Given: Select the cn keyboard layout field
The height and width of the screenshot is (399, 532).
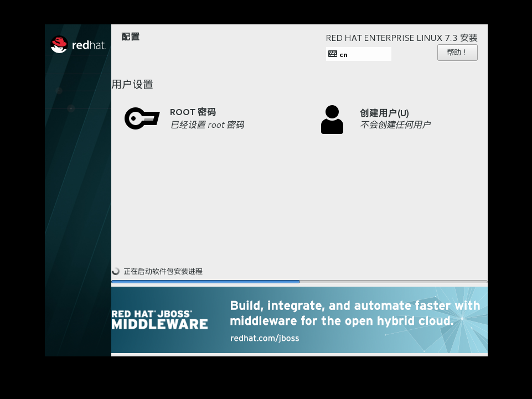Looking at the screenshot, I should pyautogui.click(x=358, y=54).
